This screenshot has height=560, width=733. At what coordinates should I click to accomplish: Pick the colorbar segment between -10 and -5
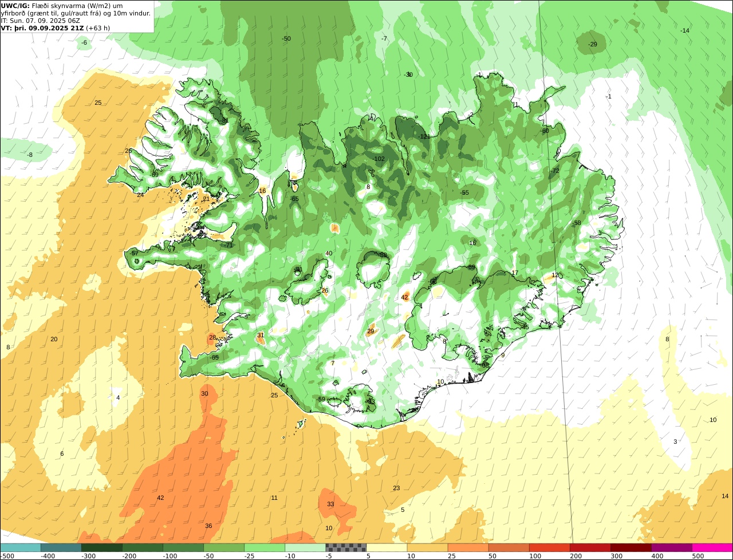pyautogui.click(x=305, y=548)
